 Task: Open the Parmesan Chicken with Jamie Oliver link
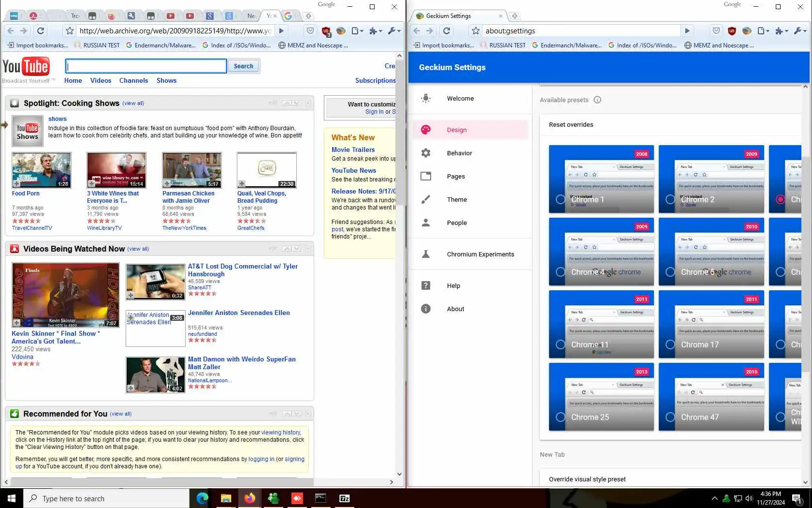188,197
